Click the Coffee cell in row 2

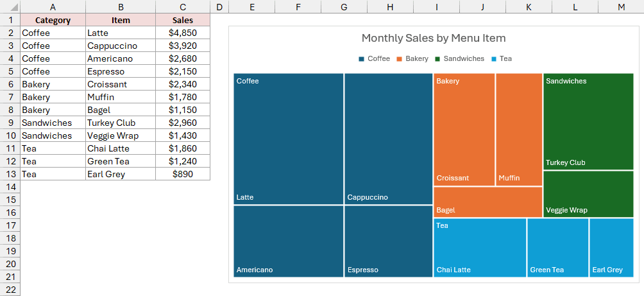(53, 33)
